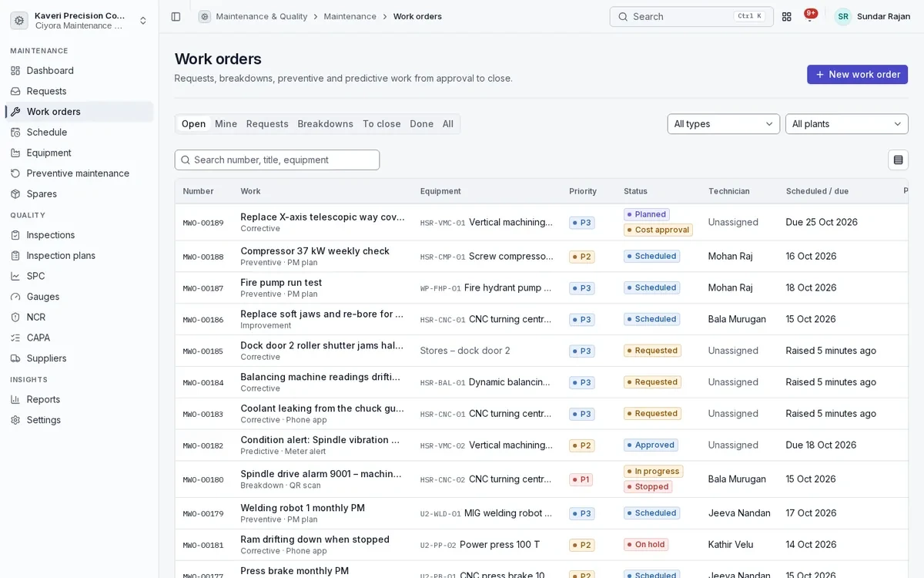Click the Suppliers icon
The image size is (924, 578).
pos(15,358)
